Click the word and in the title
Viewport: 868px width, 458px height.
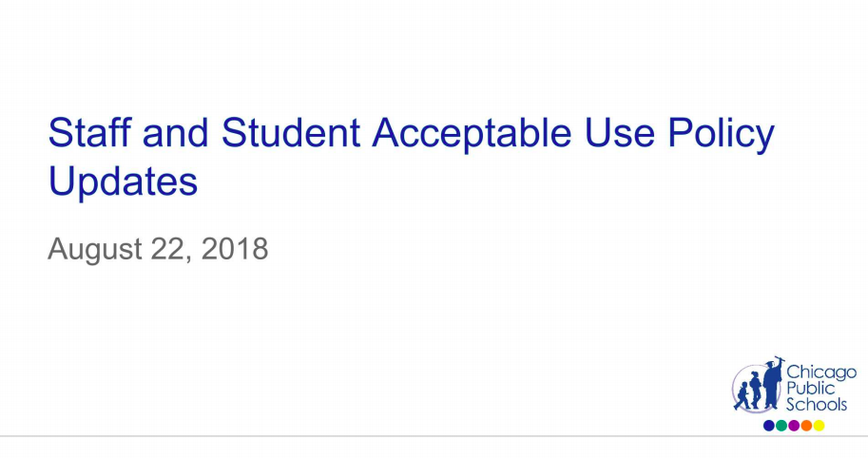click(176, 132)
